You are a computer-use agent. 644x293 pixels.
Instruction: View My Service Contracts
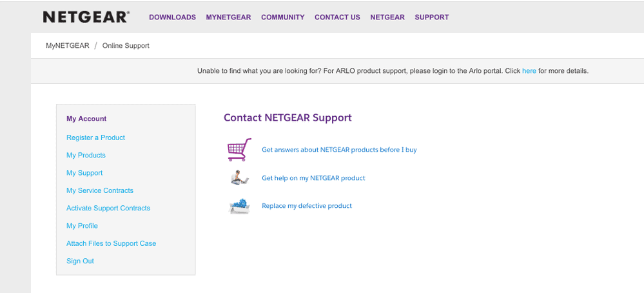[100, 190]
